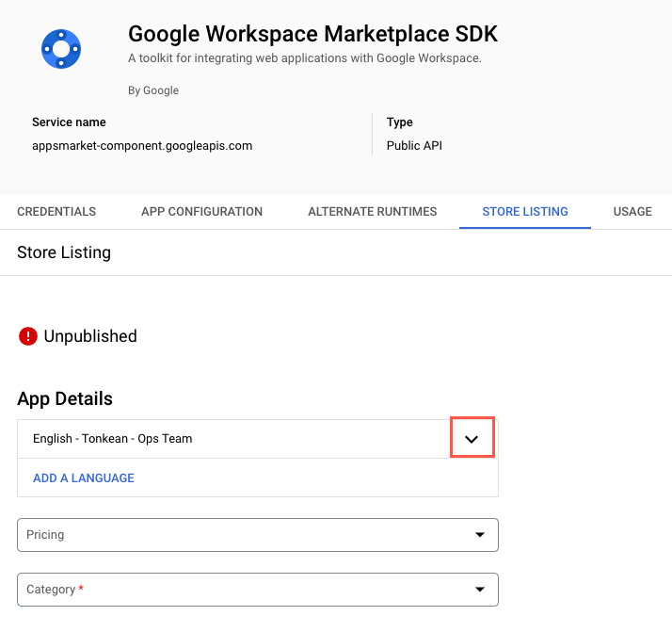Click the App Details section heading
Image resolution: width=672 pixels, height=632 pixels.
[65, 398]
